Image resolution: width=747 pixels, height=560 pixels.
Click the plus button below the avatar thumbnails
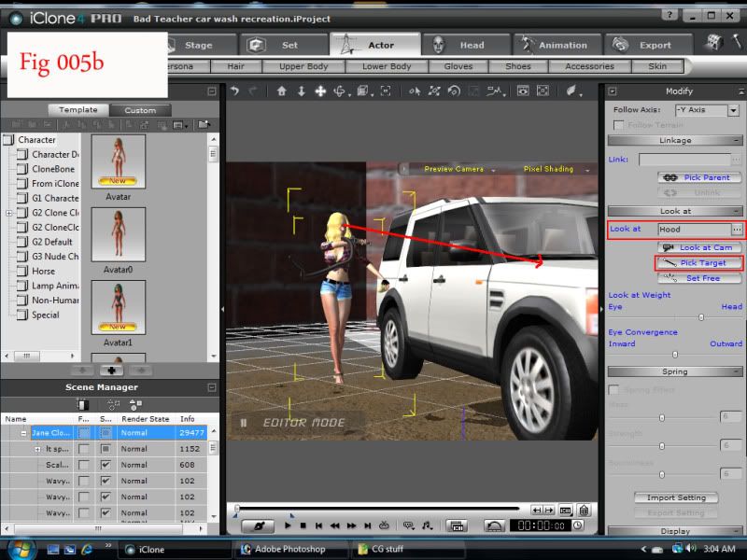coord(111,370)
